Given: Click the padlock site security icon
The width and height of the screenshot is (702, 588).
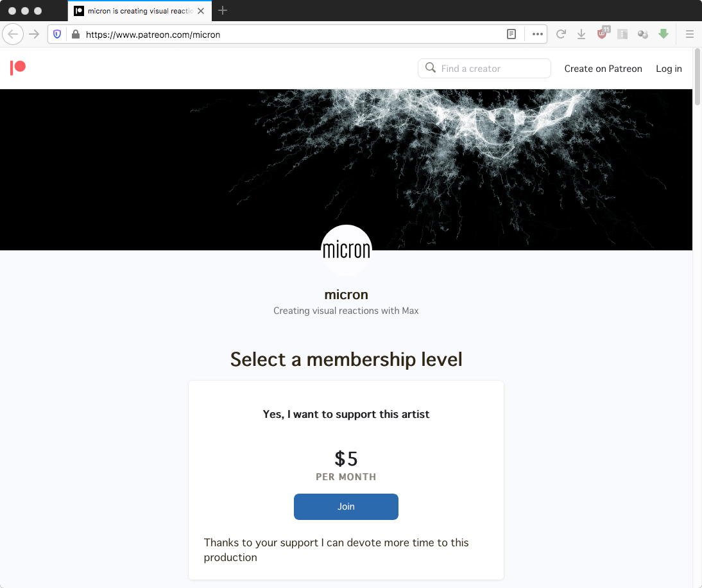Looking at the screenshot, I should point(76,34).
